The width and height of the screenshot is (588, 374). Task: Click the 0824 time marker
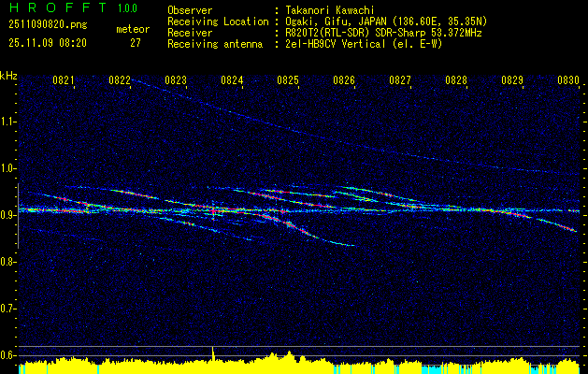(x=232, y=79)
